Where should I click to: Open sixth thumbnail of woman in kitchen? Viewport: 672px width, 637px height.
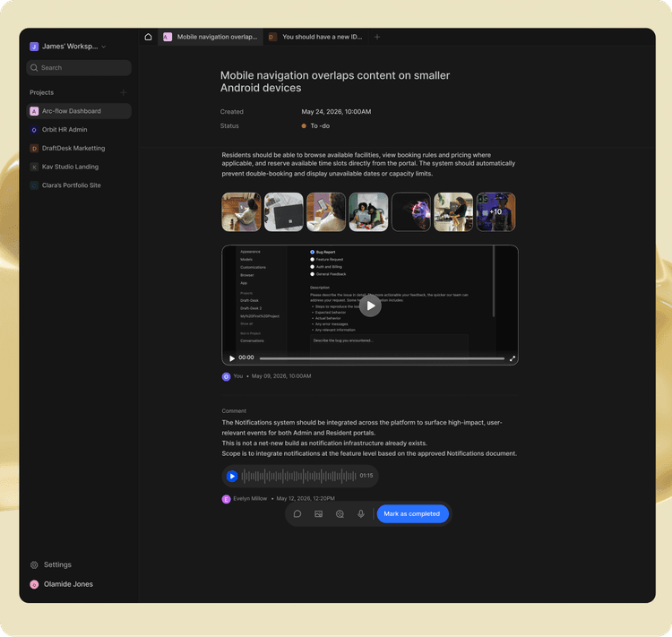453,211
